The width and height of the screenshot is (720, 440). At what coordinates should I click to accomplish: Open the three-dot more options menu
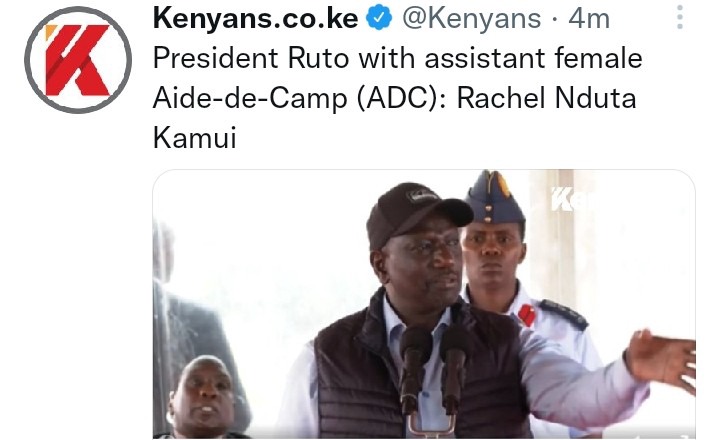[680, 17]
